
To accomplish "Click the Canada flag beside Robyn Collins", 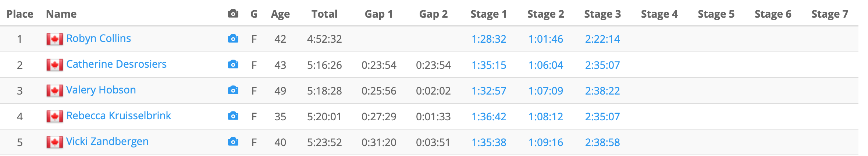I will 54,39.
